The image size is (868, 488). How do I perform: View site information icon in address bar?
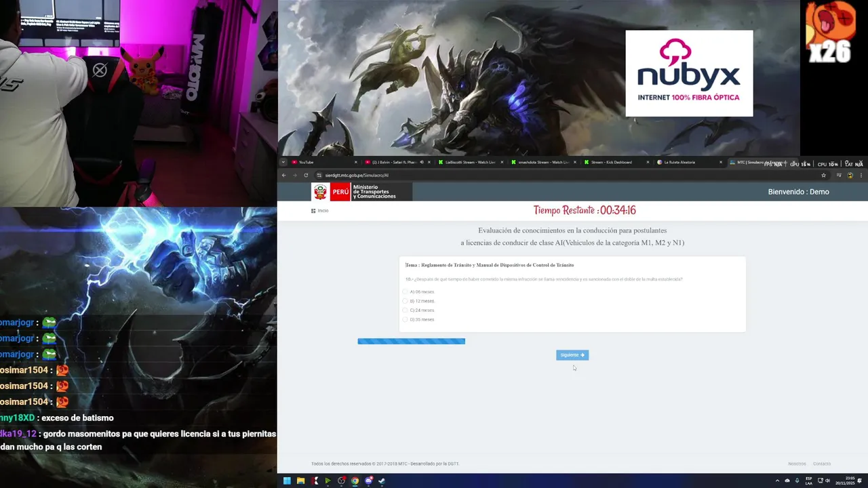coord(319,175)
